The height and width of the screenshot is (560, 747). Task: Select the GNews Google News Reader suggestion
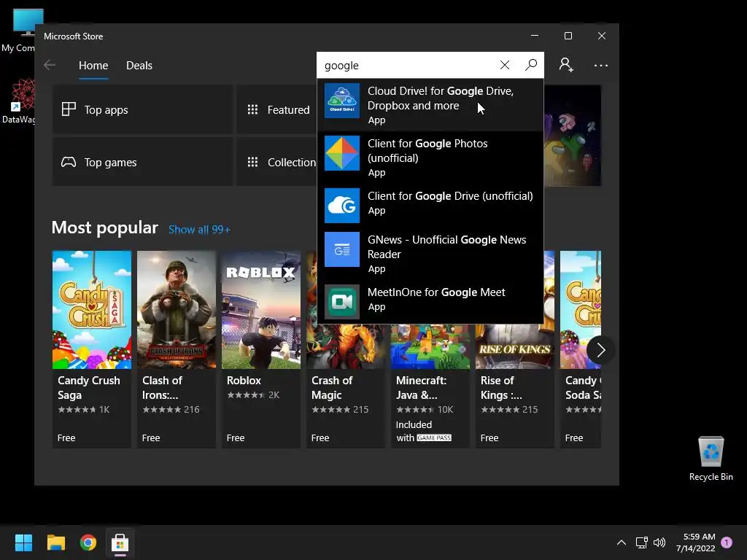pos(430,253)
